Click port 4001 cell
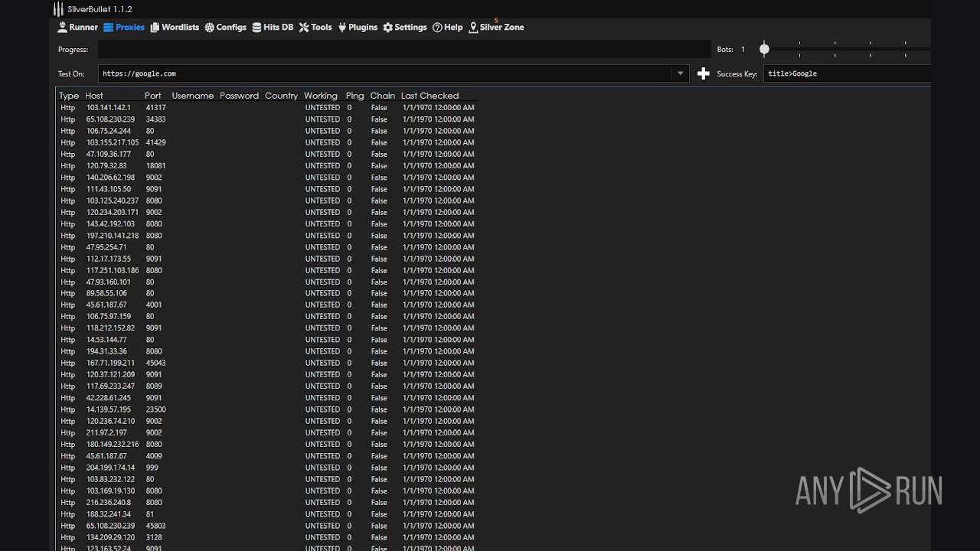 click(x=154, y=305)
